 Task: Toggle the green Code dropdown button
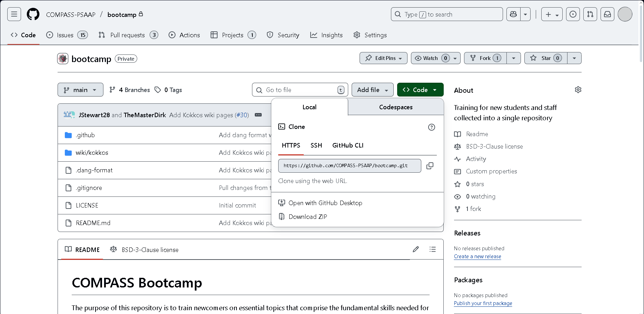(420, 90)
